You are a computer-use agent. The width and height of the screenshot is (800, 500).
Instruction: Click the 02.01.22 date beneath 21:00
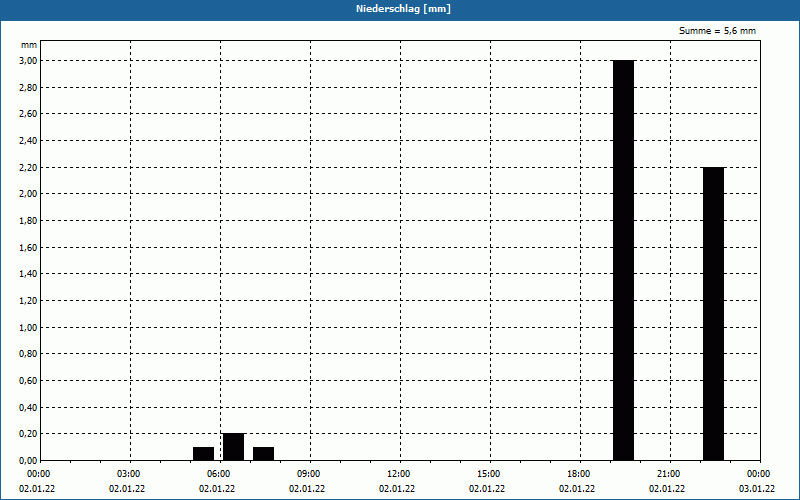point(667,489)
